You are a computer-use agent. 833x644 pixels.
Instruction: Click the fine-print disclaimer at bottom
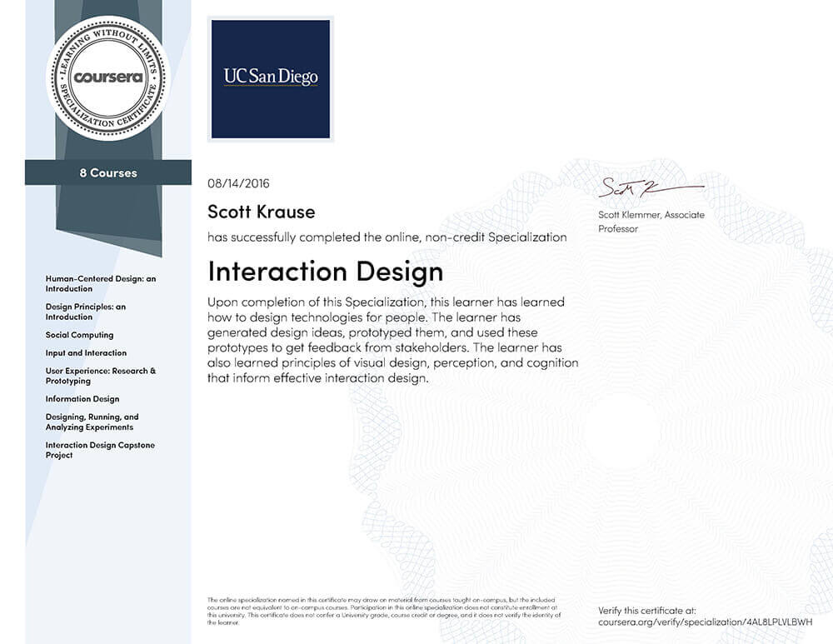384,611
